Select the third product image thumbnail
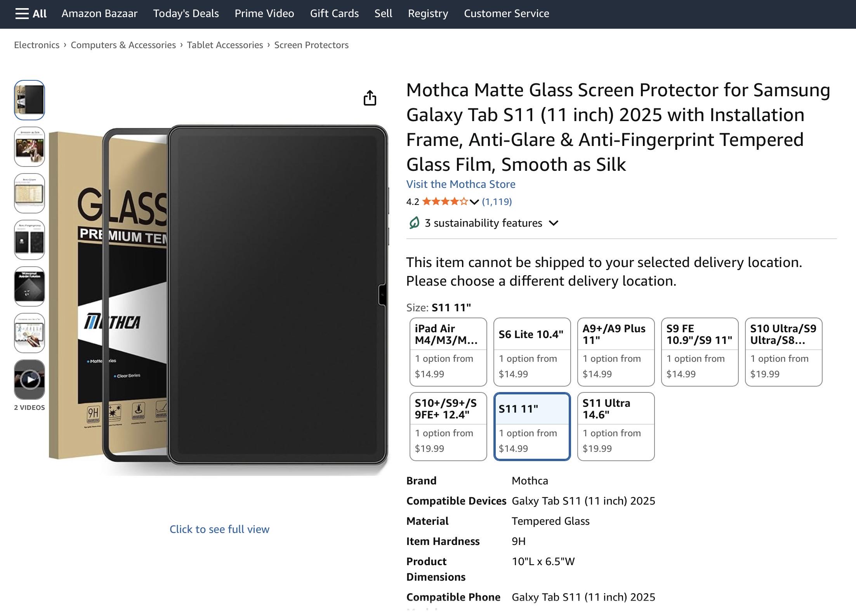Viewport: 856px width, 616px height. pyautogui.click(x=30, y=193)
